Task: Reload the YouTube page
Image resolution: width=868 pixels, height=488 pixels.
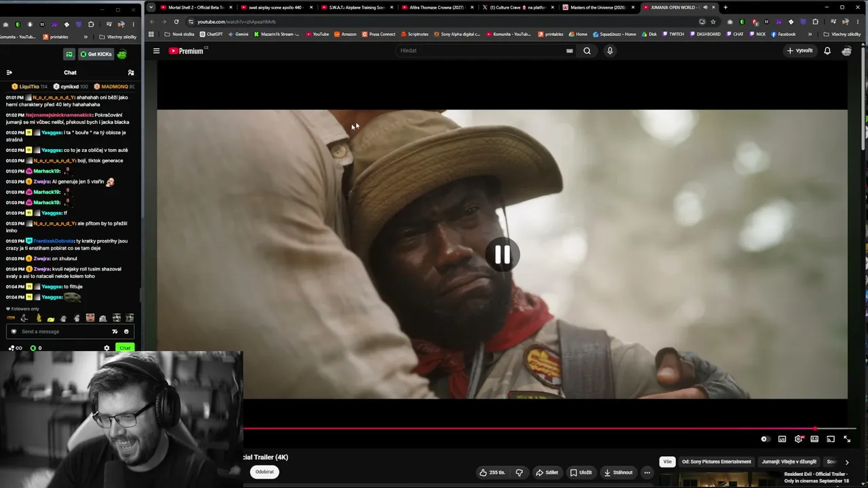Action: (176, 22)
